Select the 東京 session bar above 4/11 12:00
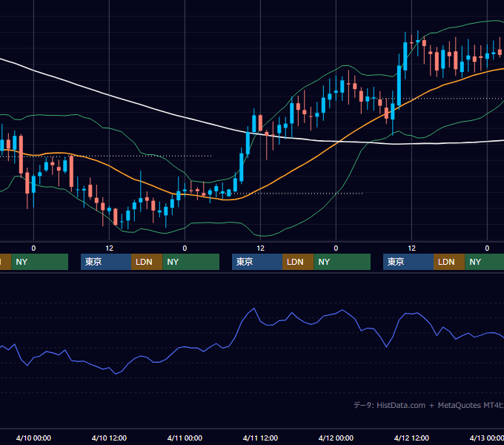The width and height of the screenshot is (504, 445). coord(257,262)
